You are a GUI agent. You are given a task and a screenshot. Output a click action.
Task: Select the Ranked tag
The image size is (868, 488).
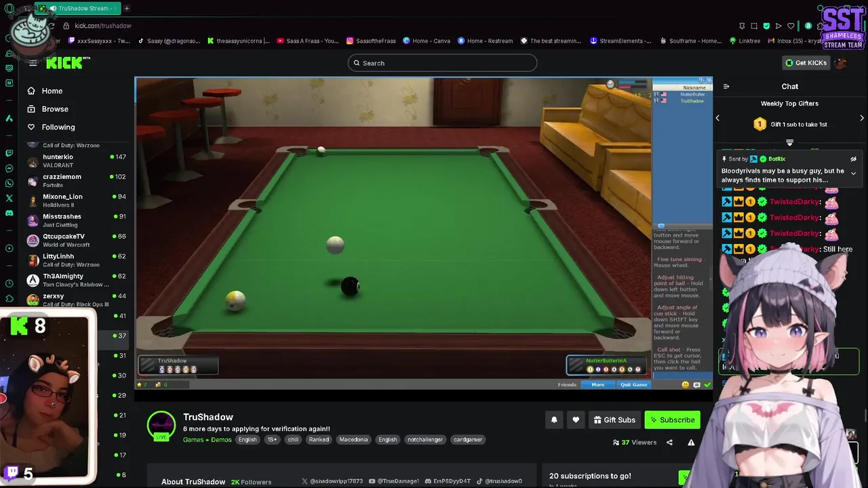click(x=319, y=440)
